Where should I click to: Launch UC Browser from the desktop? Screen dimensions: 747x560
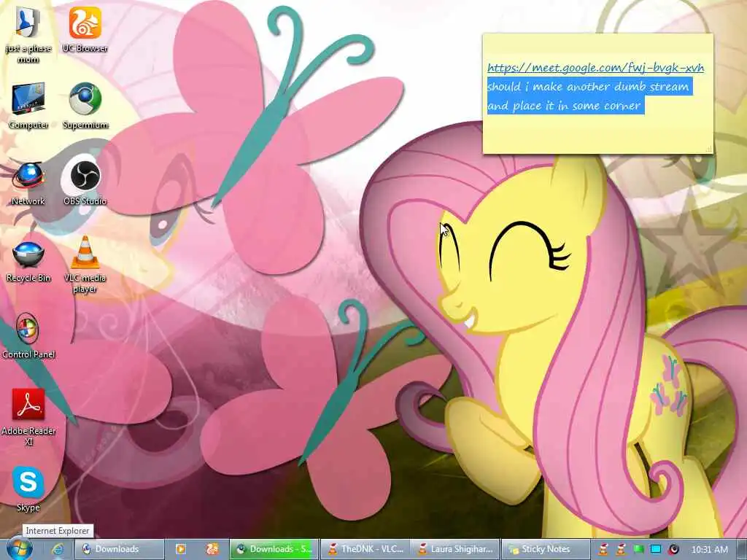coord(85,29)
